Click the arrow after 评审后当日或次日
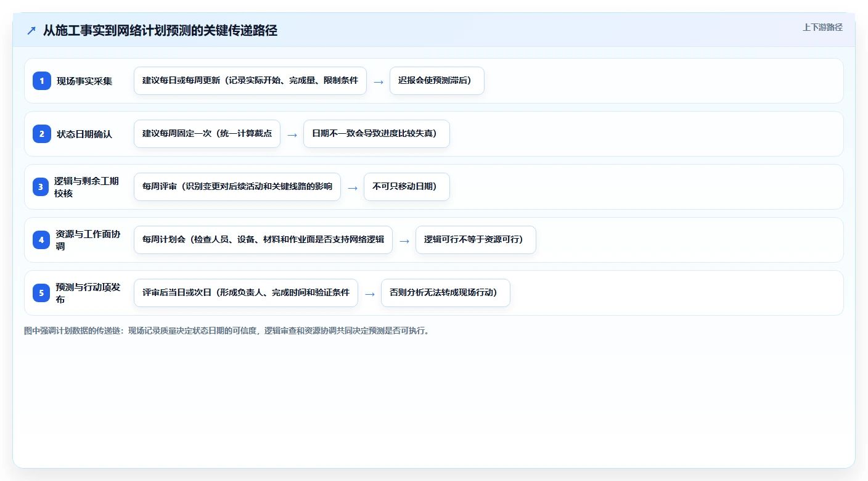 pyautogui.click(x=370, y=294)
